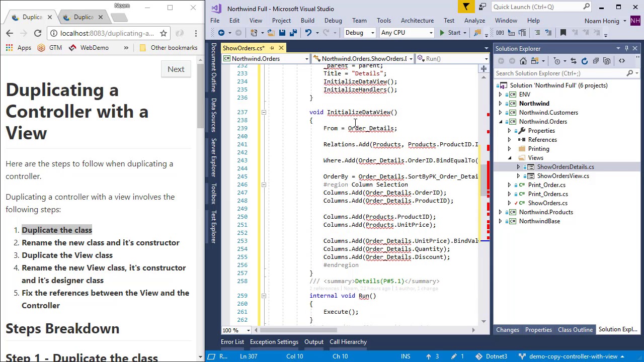This screenshot has width=644, height=362.
Task: Pin the ShowOrders.cs tab
Action: pyautogui.click(x=272, y=48)
